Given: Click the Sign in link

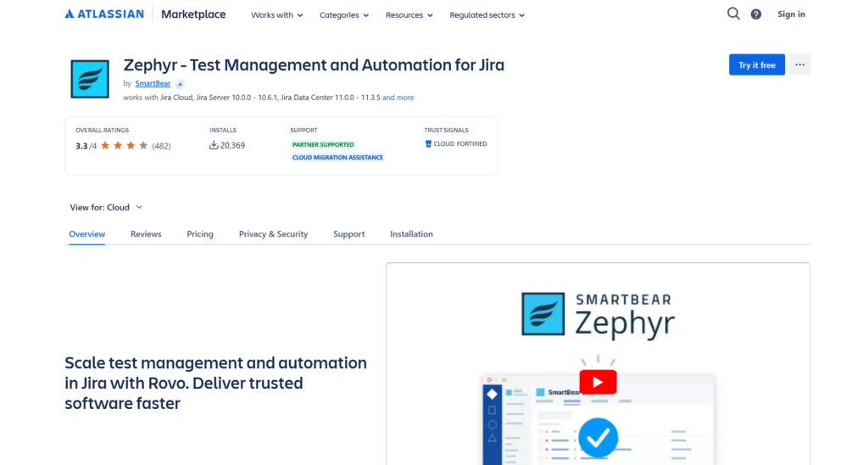Looking at the screenshot, I should pyautogui.click(x=791, y=14).
